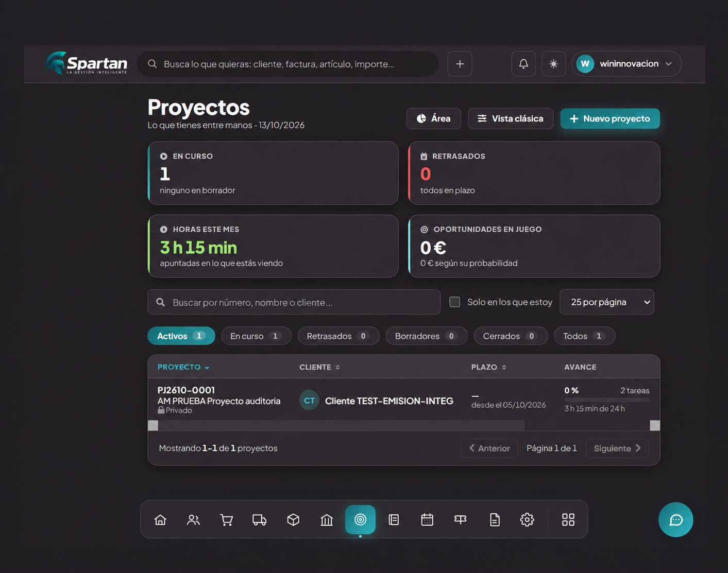Open notifications bell in header
This screenshot has height=573, width=728.
pyautogui.click(x=523, y=64)
